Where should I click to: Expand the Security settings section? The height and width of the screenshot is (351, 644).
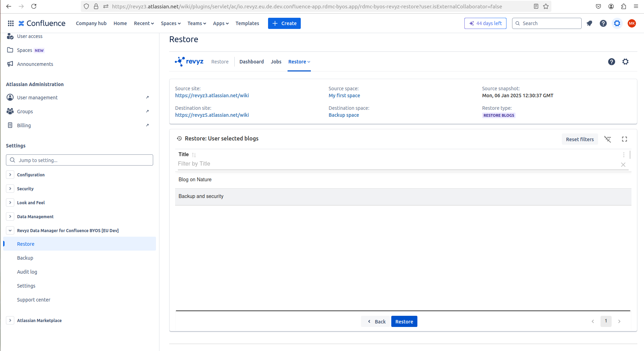click(10, 189)
